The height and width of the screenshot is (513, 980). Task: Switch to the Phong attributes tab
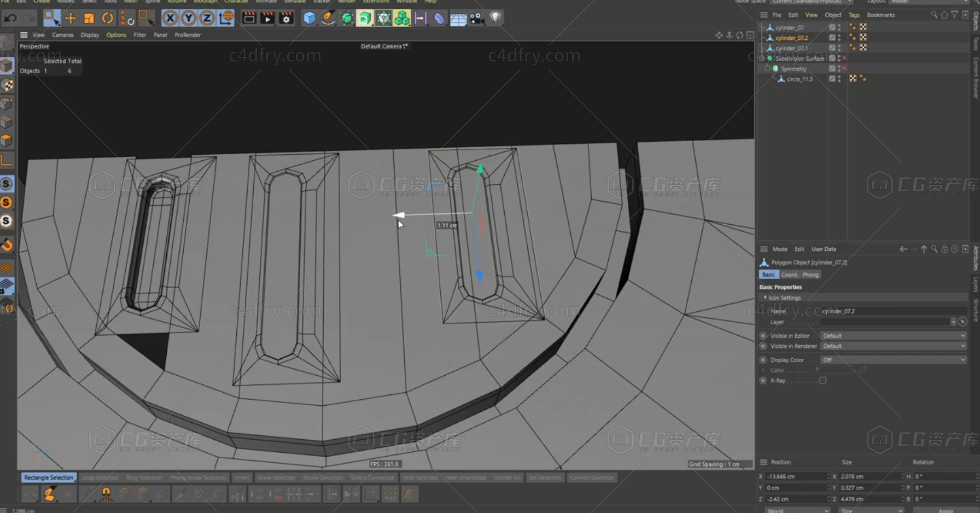810,275
